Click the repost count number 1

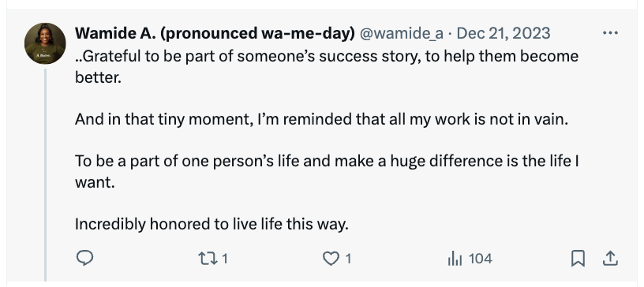click(x=225, y=259)
